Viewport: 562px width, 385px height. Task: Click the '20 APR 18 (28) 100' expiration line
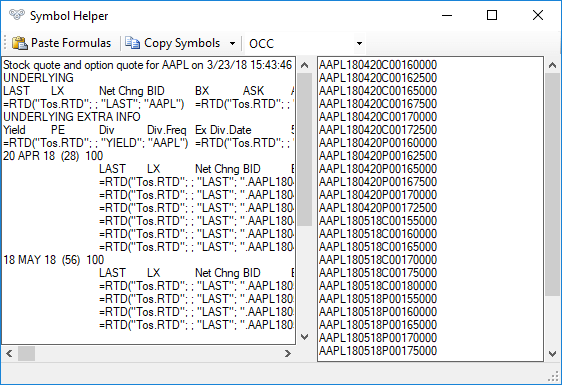[x=53, y=156]
